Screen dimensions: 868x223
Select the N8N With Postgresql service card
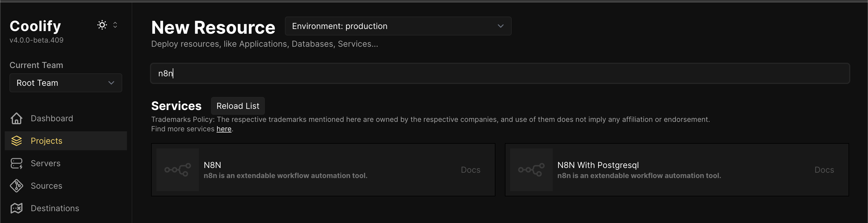click(x=677, y=170)
